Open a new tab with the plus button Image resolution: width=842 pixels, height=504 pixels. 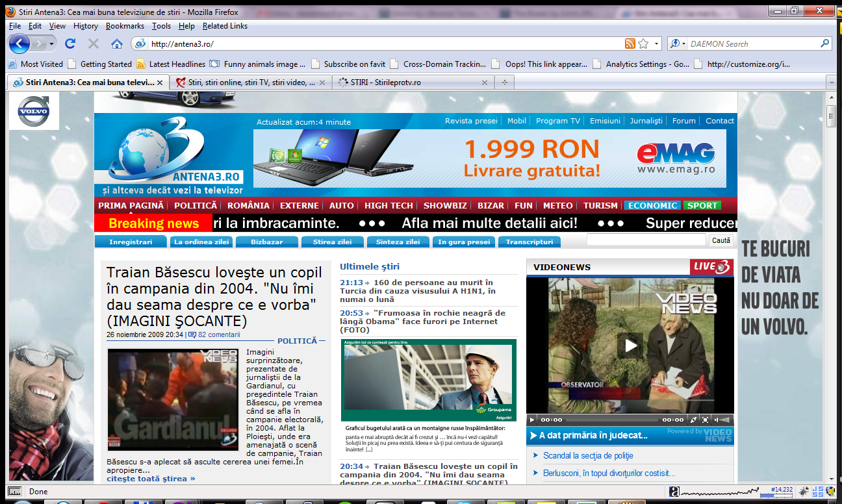[x=504, y=82]
